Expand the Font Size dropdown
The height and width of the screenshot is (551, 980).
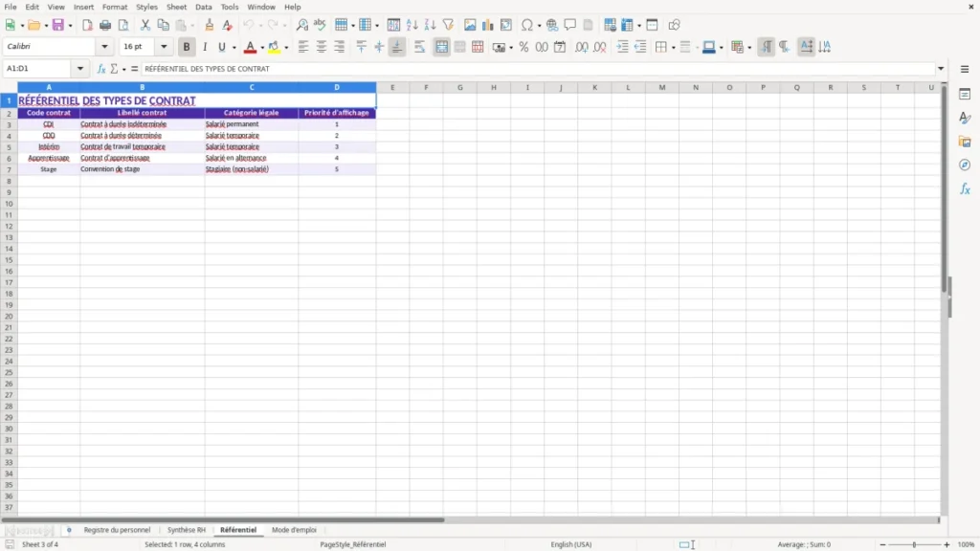164,46
